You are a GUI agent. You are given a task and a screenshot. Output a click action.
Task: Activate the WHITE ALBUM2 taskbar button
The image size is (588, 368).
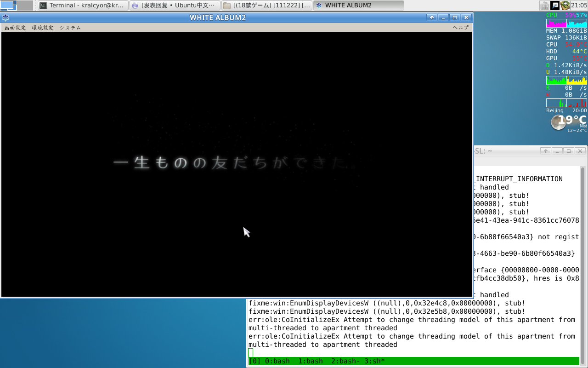(359, 6)
